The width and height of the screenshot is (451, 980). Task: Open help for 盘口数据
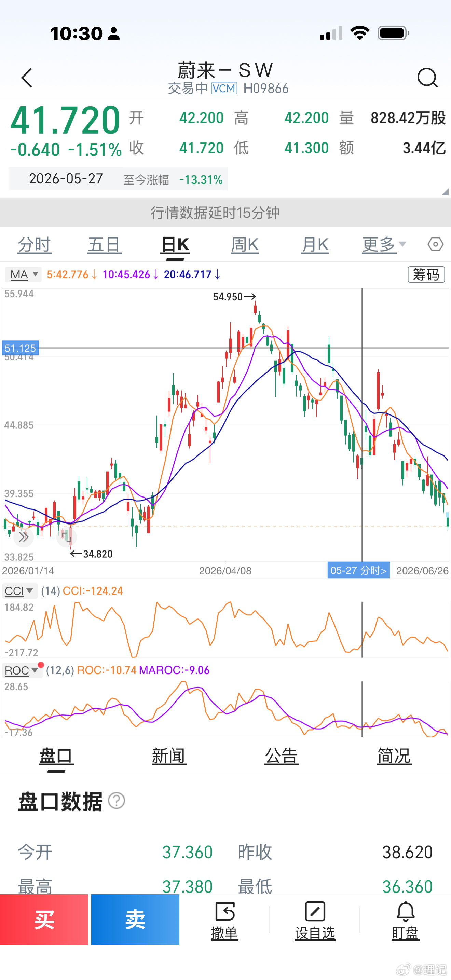(117, 800)
